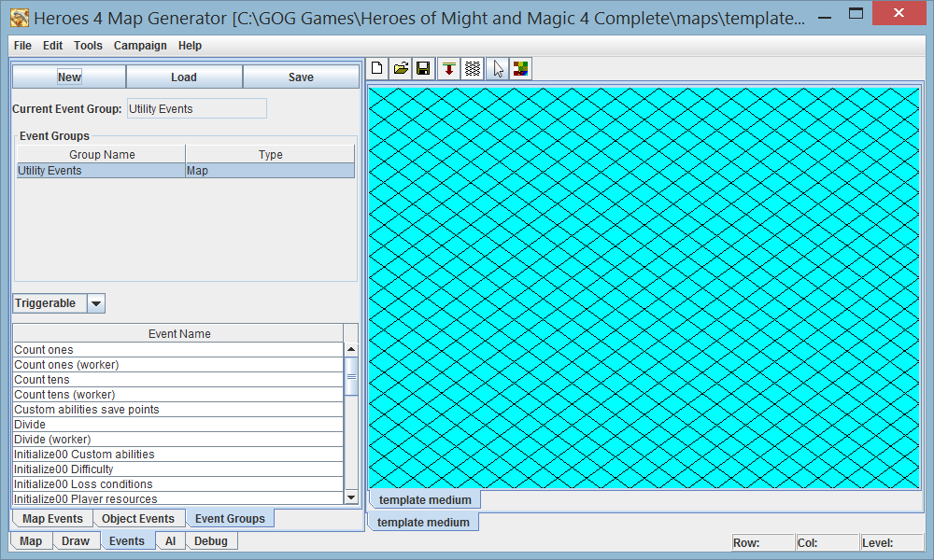This screenshot has height=560, width=934.
Task: Select the "Count ones (worker)" event
Action: [x=178, y=364]
